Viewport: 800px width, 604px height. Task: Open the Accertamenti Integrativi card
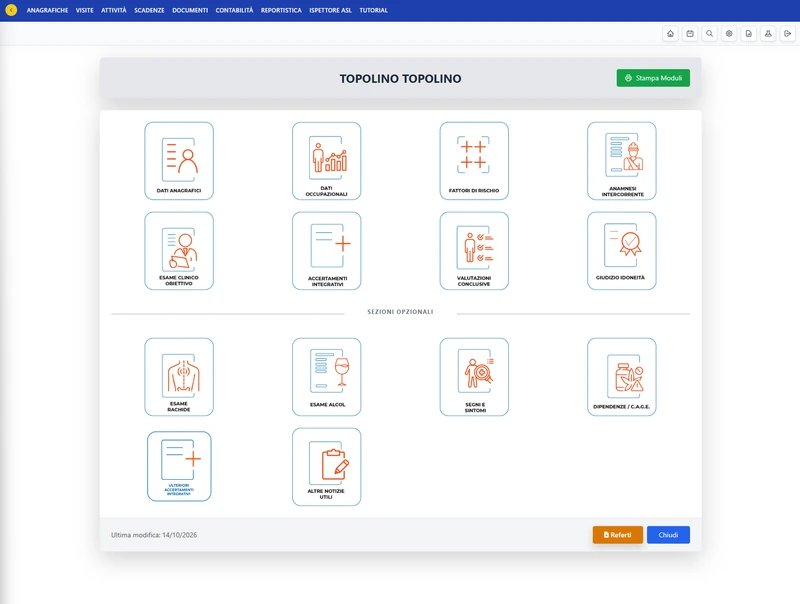click(327, 251)
